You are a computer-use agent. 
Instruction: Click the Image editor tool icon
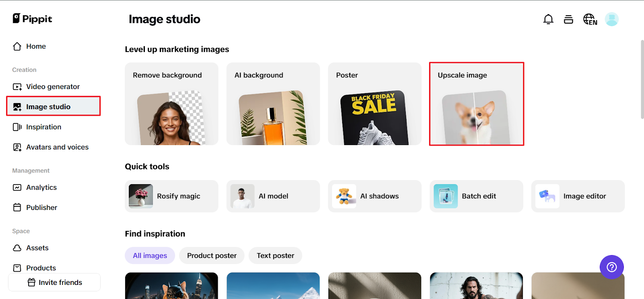coord(547,196)
